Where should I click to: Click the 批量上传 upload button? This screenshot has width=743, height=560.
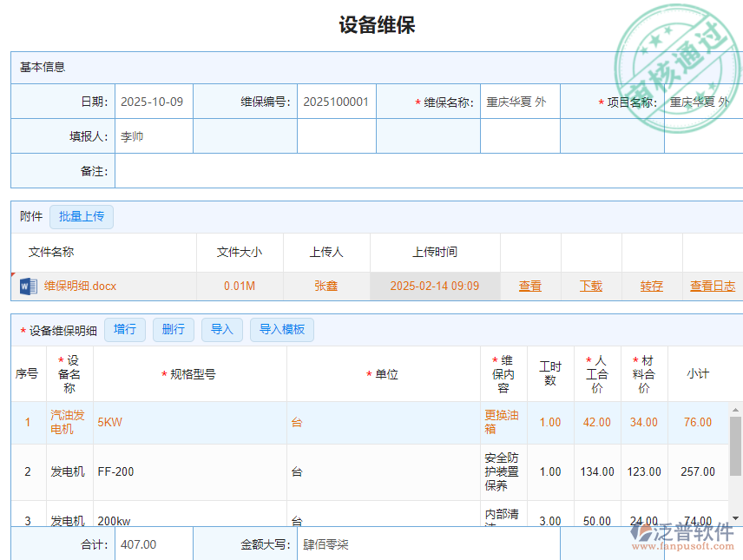click(82, 216)
